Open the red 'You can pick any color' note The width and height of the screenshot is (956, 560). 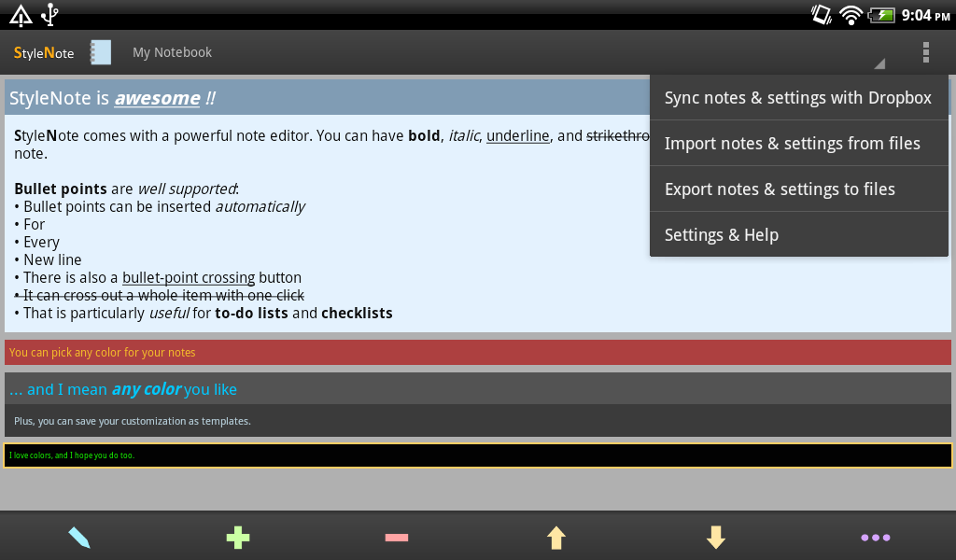[478, 352]
